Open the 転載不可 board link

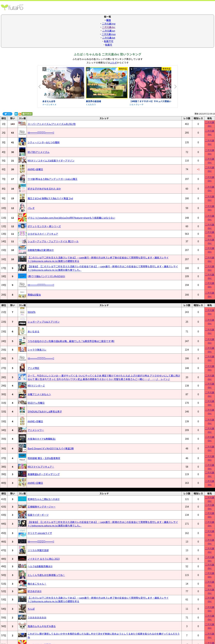(x=109, y=41)
